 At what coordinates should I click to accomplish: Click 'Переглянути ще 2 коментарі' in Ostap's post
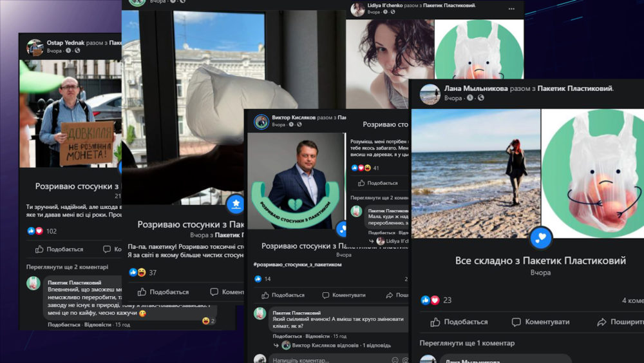tap(68, 267)
